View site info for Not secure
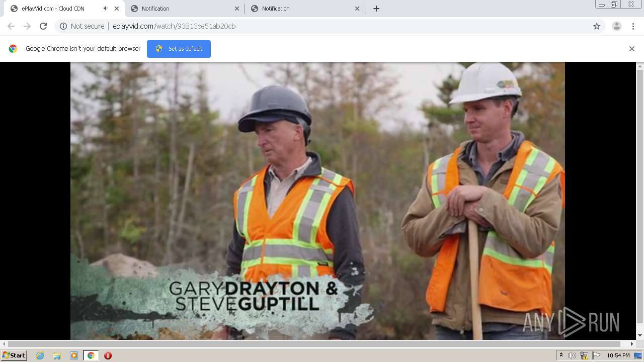Image resolution: width=644 pixels, height=362 pixels. (x=82, y=26)
